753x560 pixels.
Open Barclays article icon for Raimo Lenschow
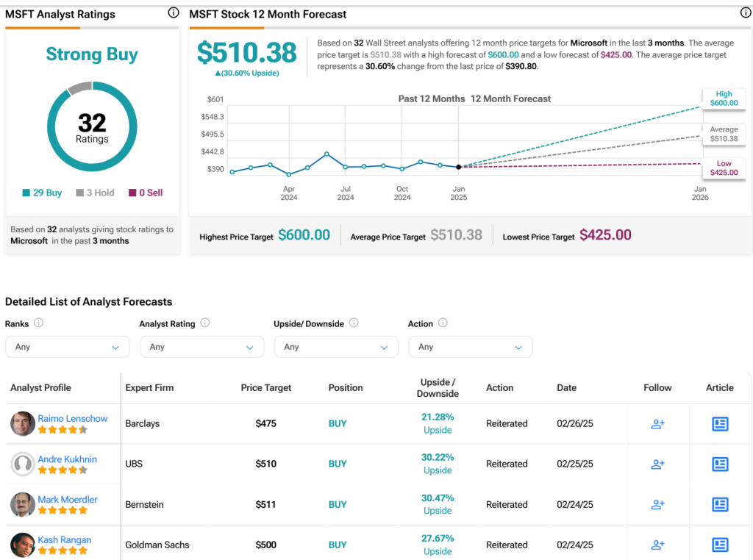coord(720,424)
